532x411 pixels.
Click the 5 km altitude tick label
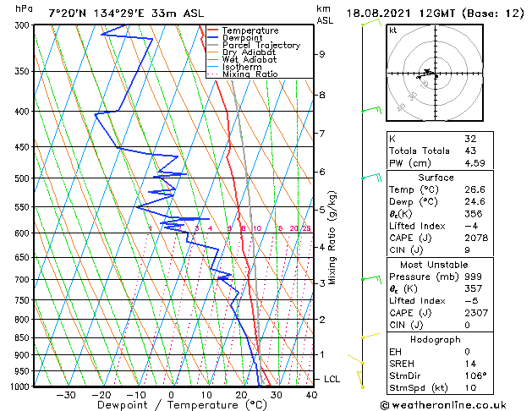click(322, 210)
